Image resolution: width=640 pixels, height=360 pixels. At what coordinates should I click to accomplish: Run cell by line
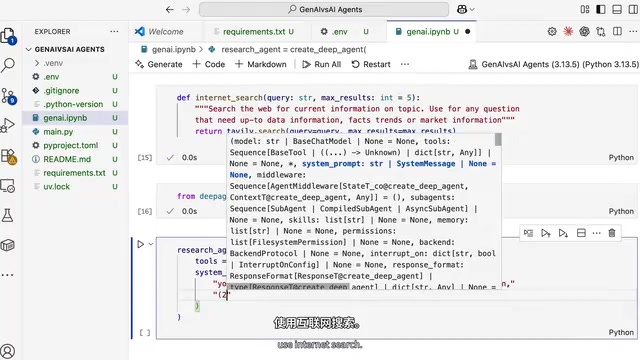click(x=528, y=233)
